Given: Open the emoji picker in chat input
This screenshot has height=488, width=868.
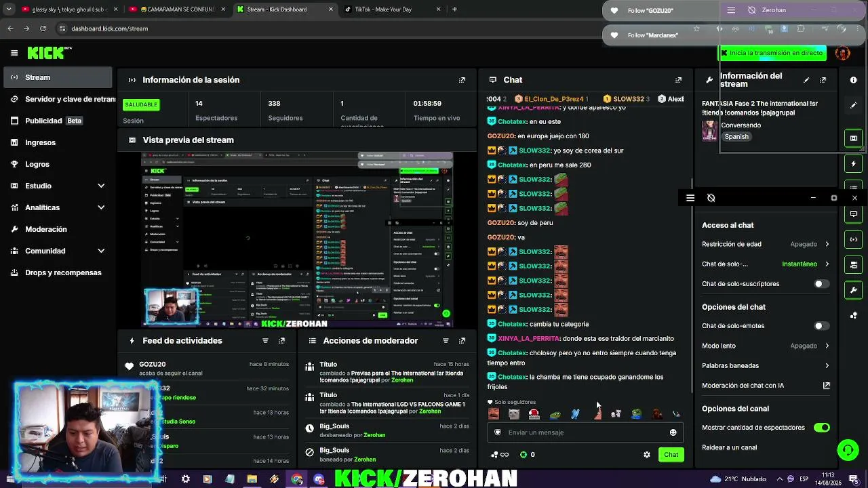Looking at the screenshot, I should pos(673,432).
